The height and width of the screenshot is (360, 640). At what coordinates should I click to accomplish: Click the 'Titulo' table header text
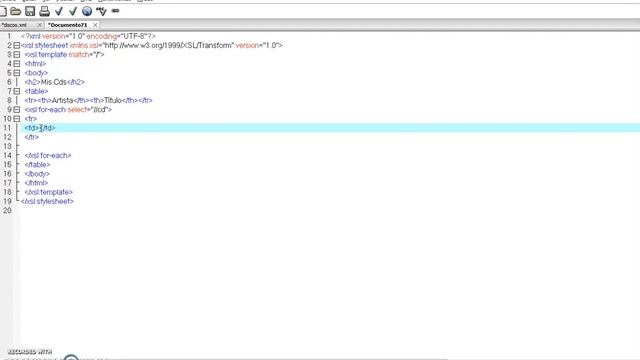click(x=113, y=100)
